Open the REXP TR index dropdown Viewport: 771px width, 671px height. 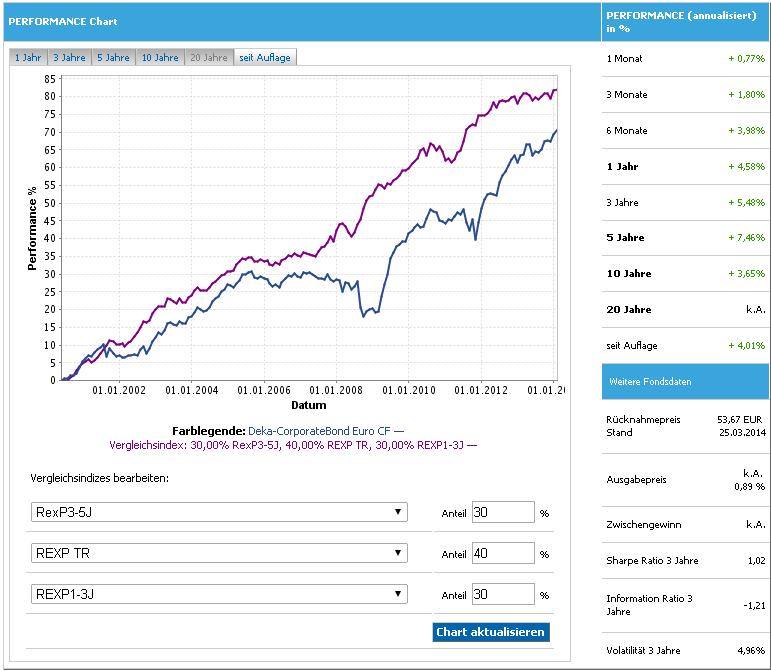click(x=219, y=553)
